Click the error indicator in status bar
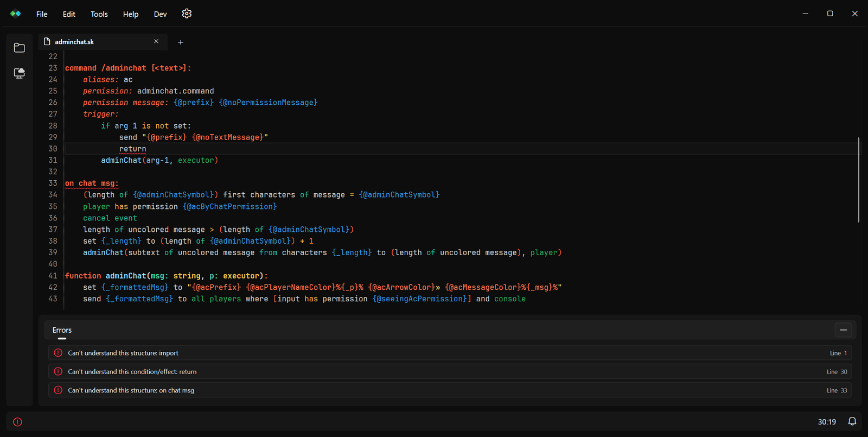This screenshot has width=868, height=437. [x=17, y=422]
